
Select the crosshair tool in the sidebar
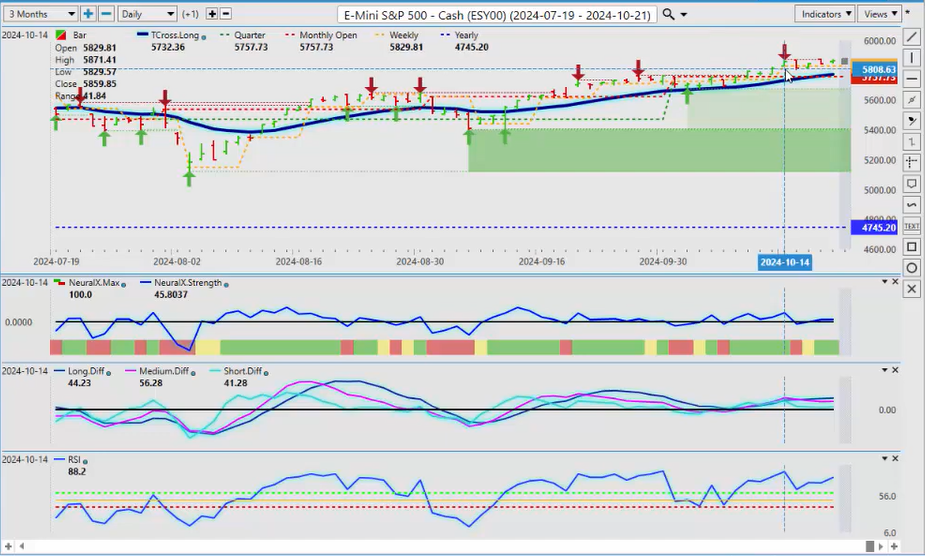pyautogui.click(x=911, y=163)
